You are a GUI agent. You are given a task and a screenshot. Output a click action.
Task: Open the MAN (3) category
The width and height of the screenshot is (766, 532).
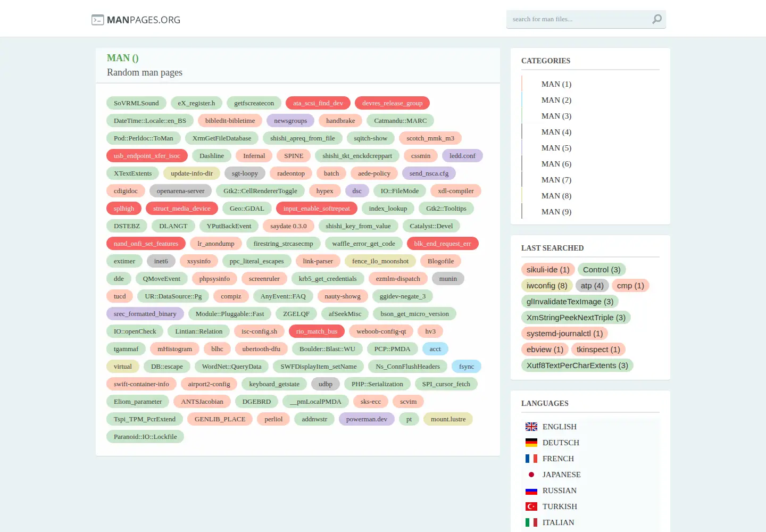pyautogui.click(x=556, y=116)
